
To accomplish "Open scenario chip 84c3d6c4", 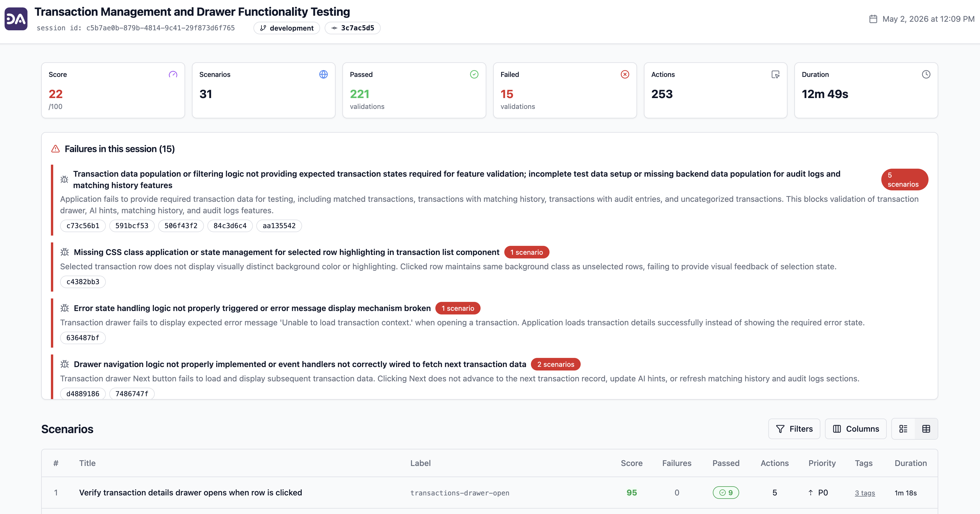I will pos(230,226).
